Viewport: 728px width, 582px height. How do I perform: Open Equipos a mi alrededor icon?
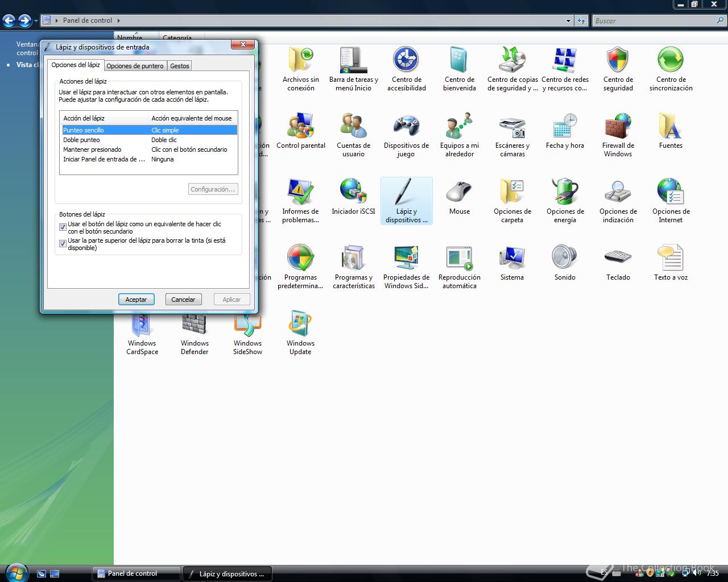click(x=459, y=135)
